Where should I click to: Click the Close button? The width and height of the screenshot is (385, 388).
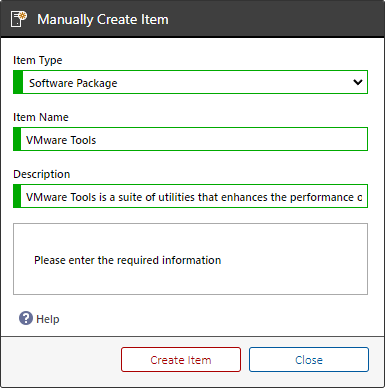click(x=309, y=360)
